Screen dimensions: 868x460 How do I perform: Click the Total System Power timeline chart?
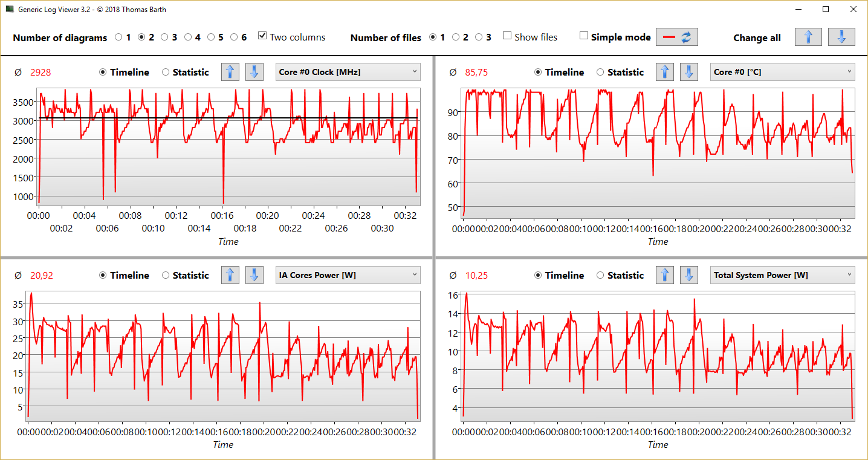click(658, 356)
